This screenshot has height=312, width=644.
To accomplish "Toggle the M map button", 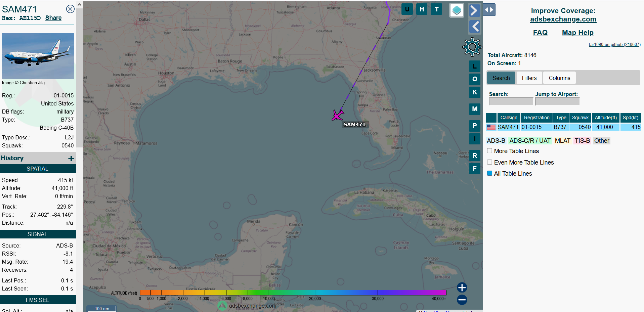I will click(x=475, y=109).
